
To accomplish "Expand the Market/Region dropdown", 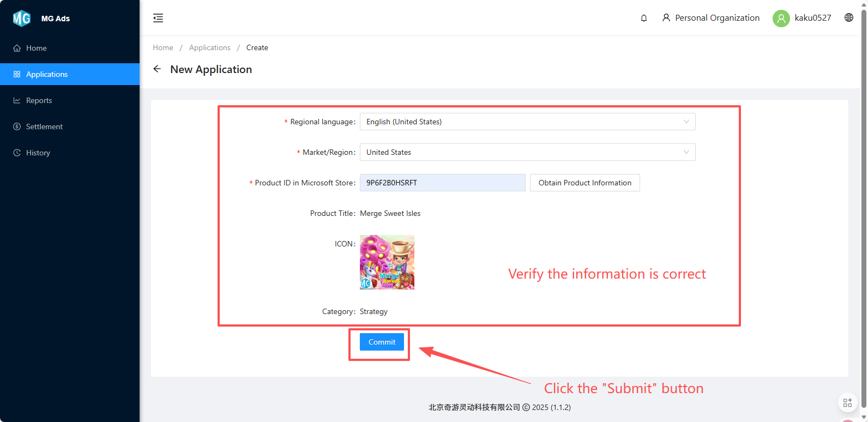I will coord(527,152).
